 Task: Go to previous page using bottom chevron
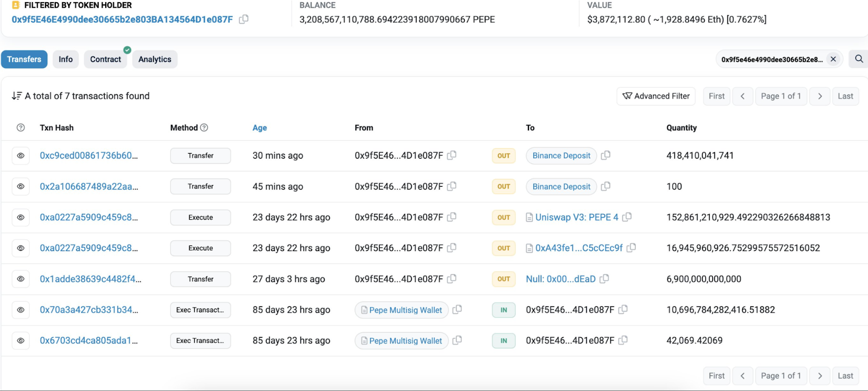coord(742,376)
